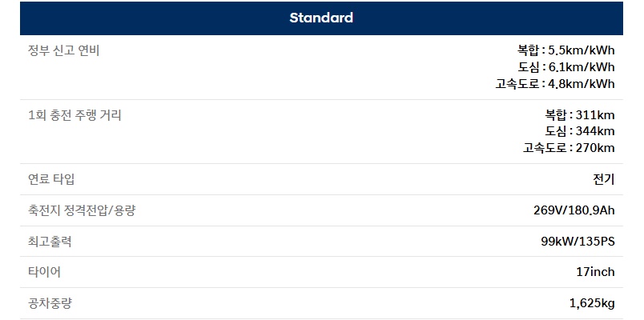
Task: Select the 1,625kg curb weight value
Action: click(x=592, y=303)
